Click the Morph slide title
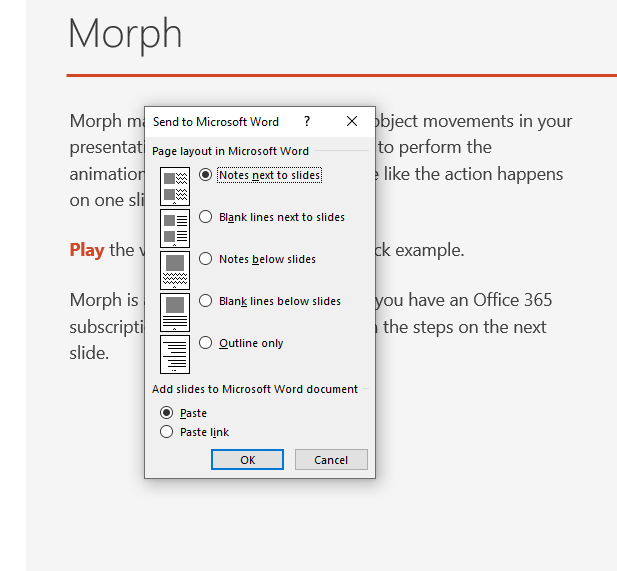This screenshot has width=617, height=571. click(125, 34)
